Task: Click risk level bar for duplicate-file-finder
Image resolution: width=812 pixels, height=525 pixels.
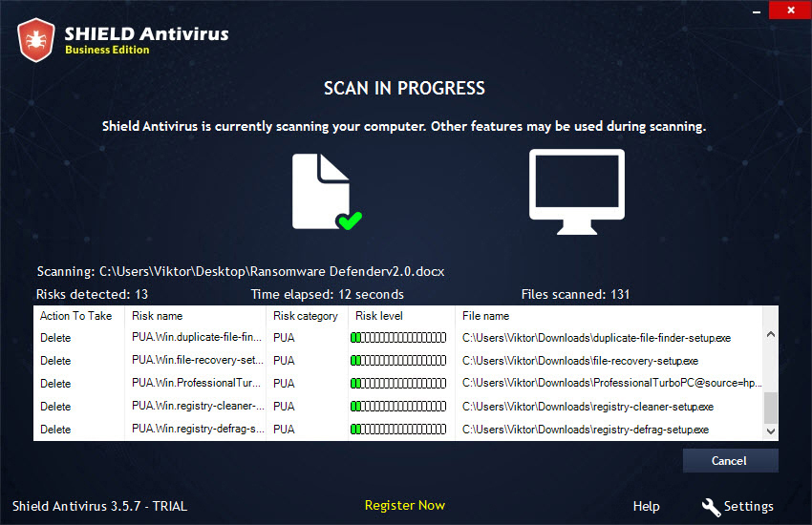Action: click(398, 338)
